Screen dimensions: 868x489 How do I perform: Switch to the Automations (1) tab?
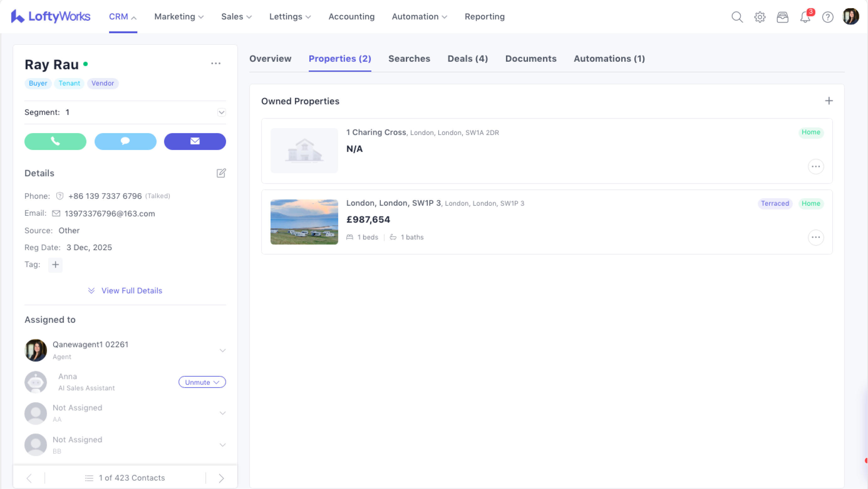[x=609, y=59]
